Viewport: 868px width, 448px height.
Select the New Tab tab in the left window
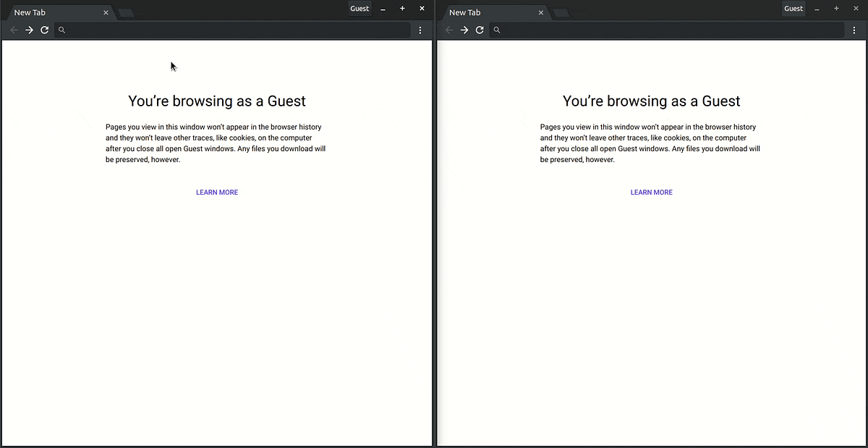tap(51, 12)
